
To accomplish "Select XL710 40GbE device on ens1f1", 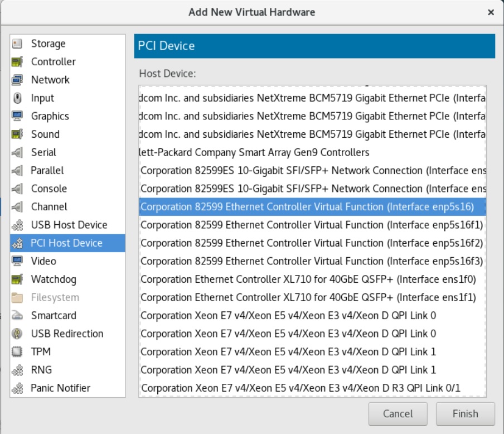I will [x=312, y=297].
